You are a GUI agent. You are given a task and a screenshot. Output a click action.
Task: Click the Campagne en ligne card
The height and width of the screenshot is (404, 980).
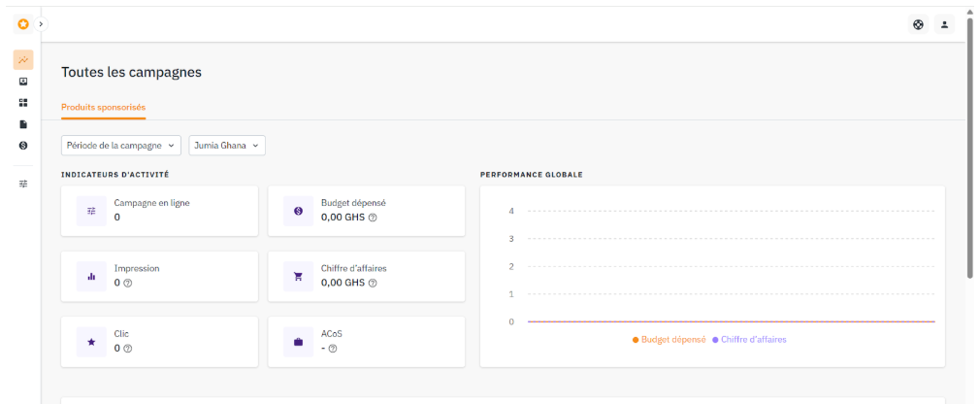tap(159, 211)
